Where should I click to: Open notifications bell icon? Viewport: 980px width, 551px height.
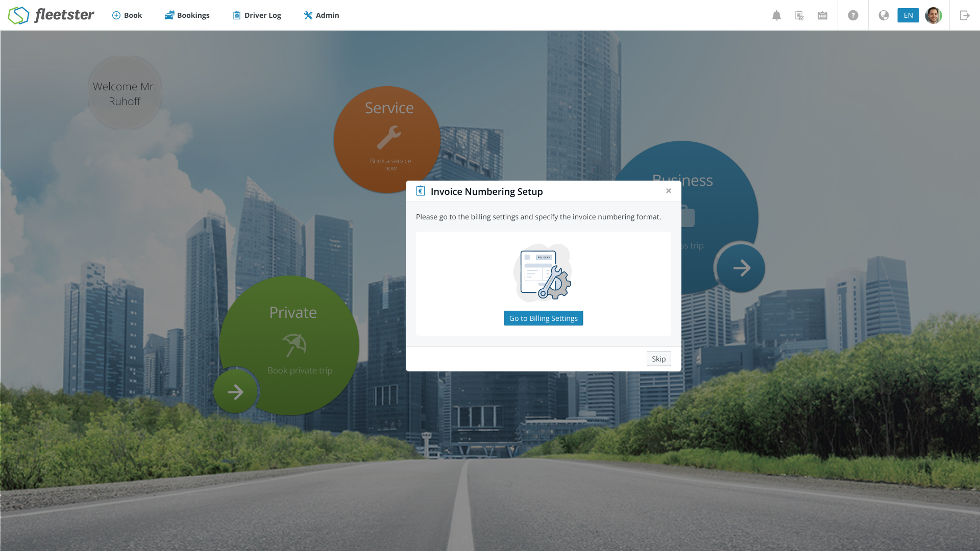[776, 15]
